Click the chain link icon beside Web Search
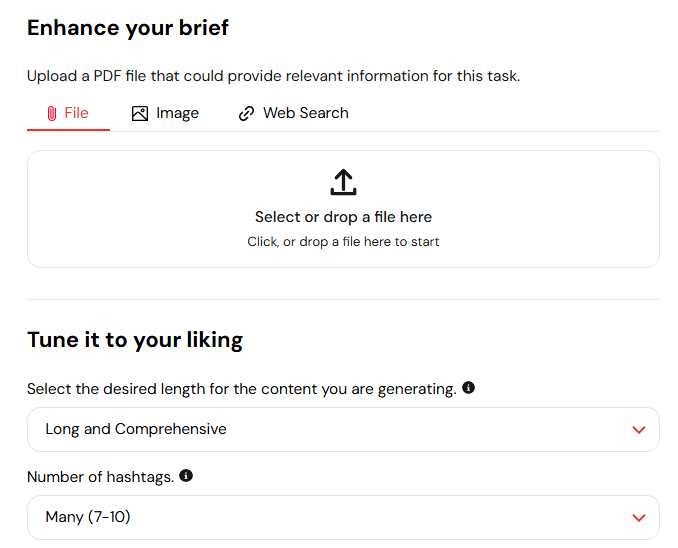Screen dimensions: 678x548 click(x=246, y=113)
